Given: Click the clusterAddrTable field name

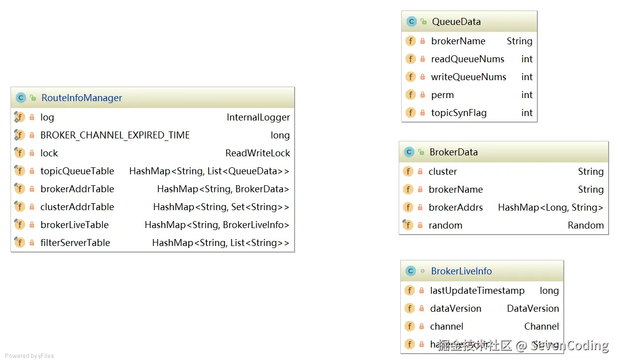Looking at the screenshot, I should point(77,207).
